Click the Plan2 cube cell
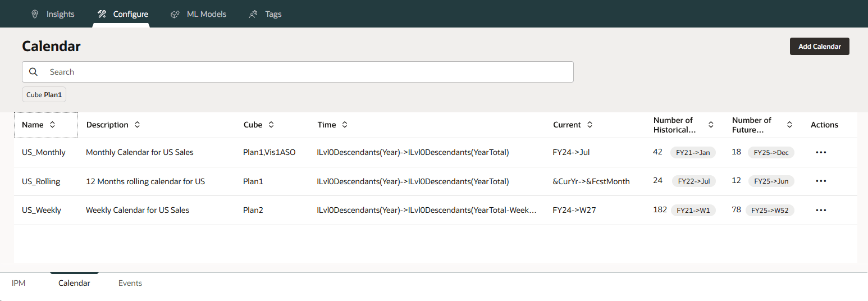 pyautogui.click(x=253, y=210)
